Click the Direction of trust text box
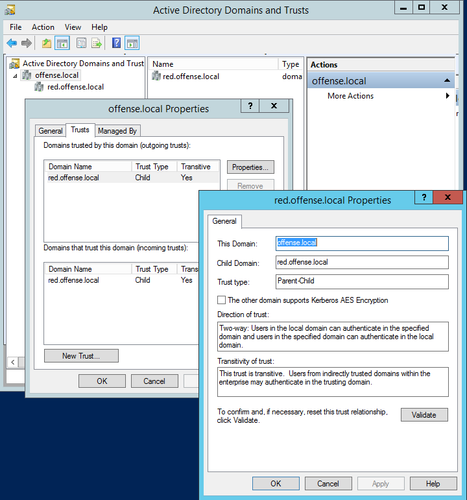The width and height of the screenshot is (467, 500). [333, 337]
